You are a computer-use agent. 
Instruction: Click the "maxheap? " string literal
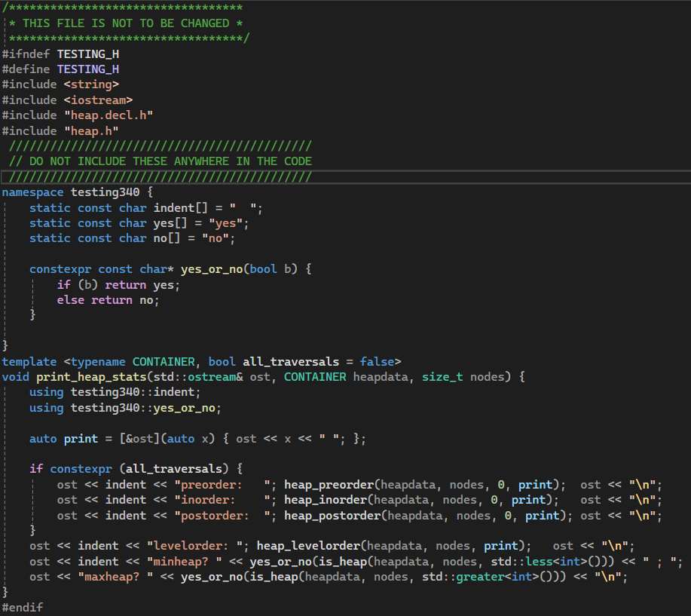115,577
